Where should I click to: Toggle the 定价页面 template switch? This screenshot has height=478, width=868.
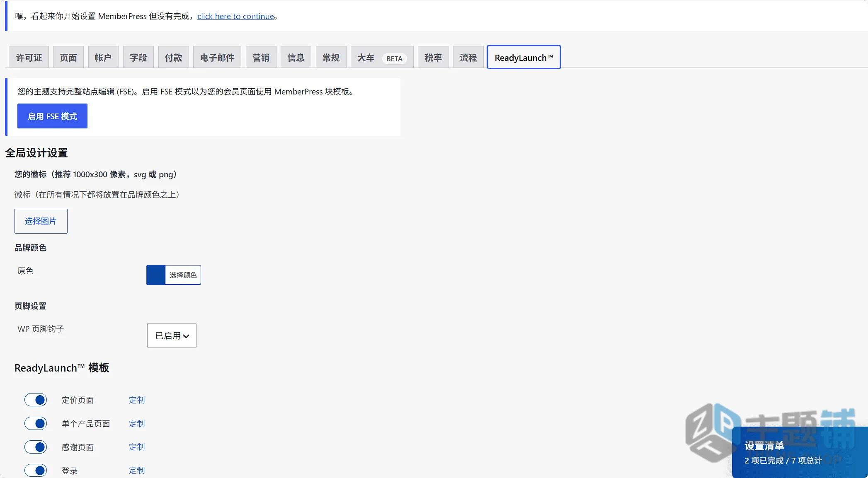[36, 400]
